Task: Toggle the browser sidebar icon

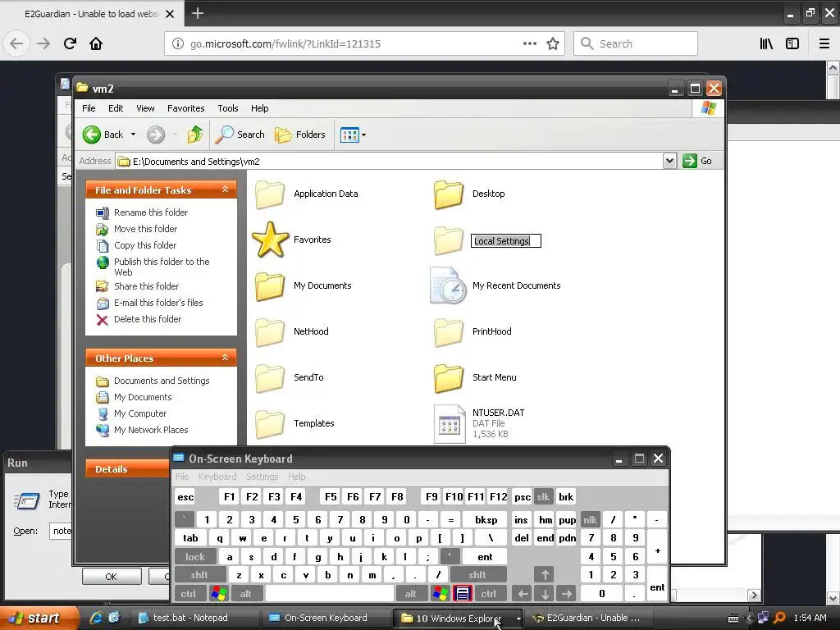Action: tap(792, 43)
